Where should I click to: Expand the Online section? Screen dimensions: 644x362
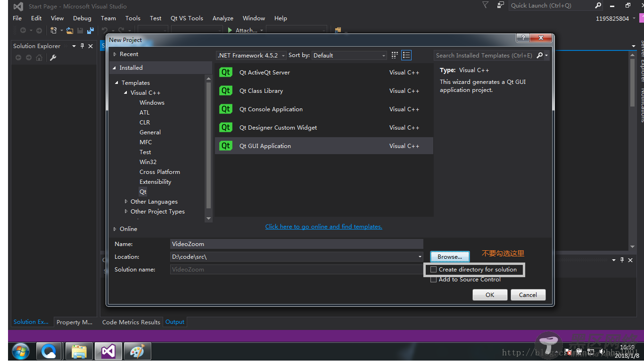pyautogui.click(x=115, y=229)
